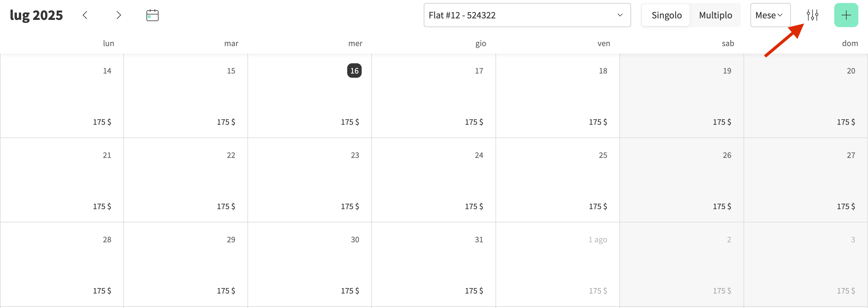Go to previous month arrow
This screenshot has height=308, width=868.
85,15
